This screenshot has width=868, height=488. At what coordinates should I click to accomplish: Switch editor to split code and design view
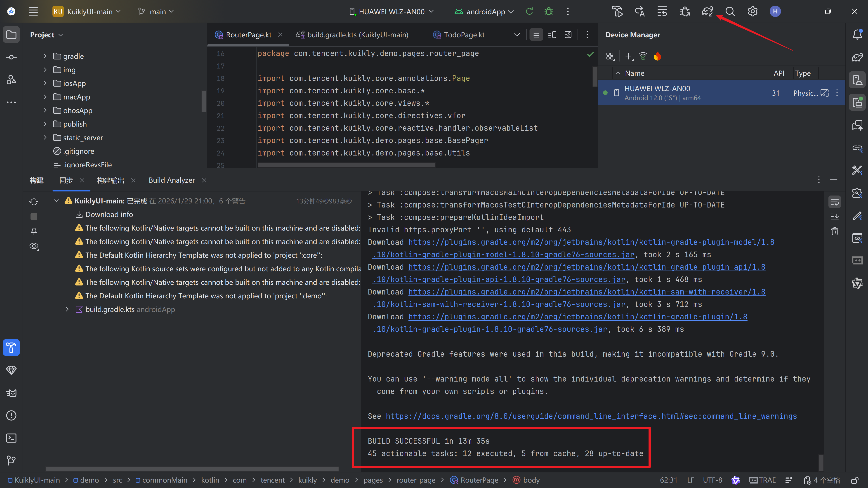coord(552,35)
